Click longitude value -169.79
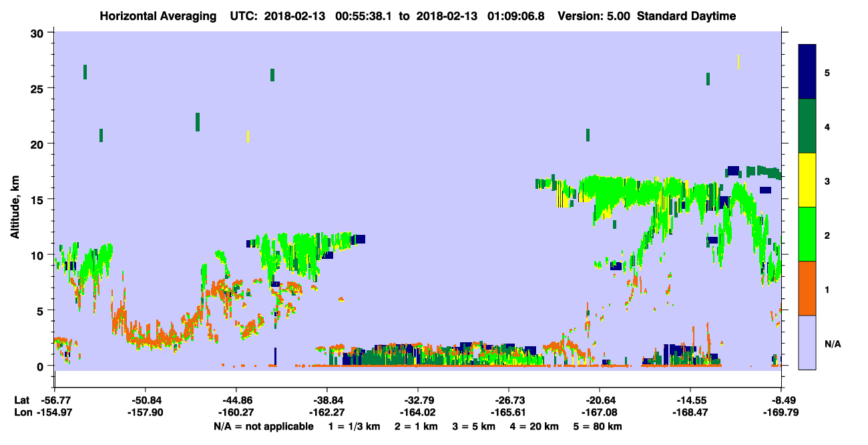 pyautogui.click(x=781, y=412)
